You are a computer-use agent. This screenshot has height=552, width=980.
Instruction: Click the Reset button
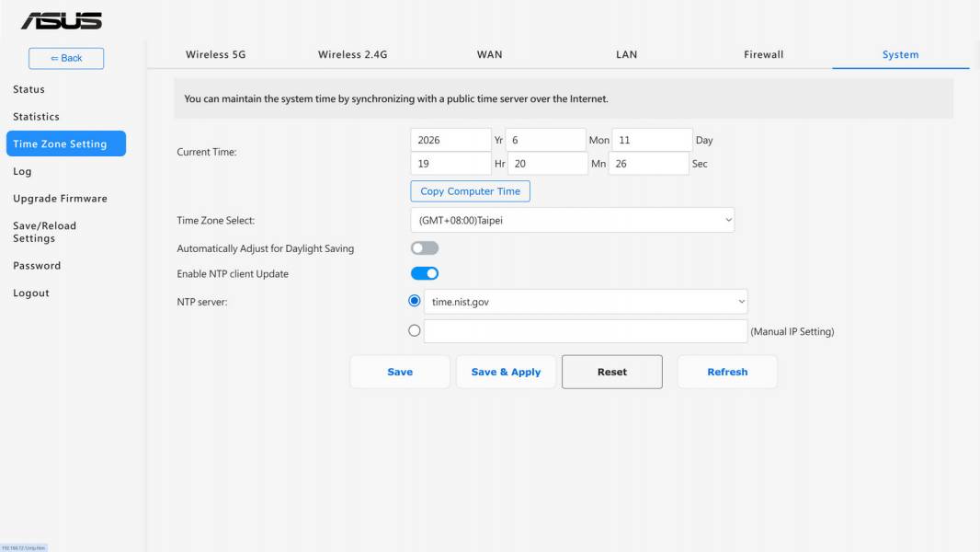(x=612, y=372)
